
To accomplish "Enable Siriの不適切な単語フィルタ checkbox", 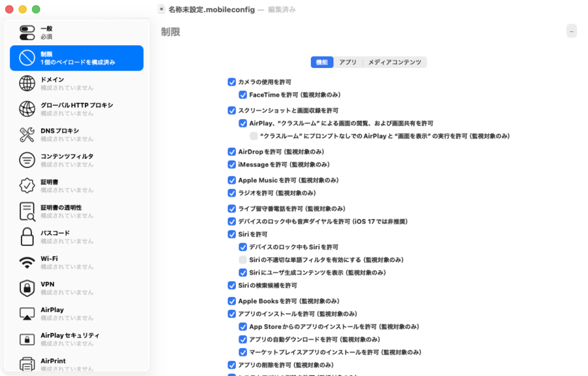I will click(x=242, y=260).
